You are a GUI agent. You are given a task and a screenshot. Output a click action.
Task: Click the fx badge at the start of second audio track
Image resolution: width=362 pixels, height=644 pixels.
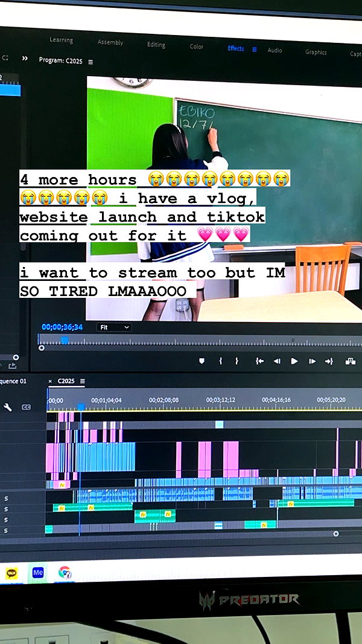62,507
